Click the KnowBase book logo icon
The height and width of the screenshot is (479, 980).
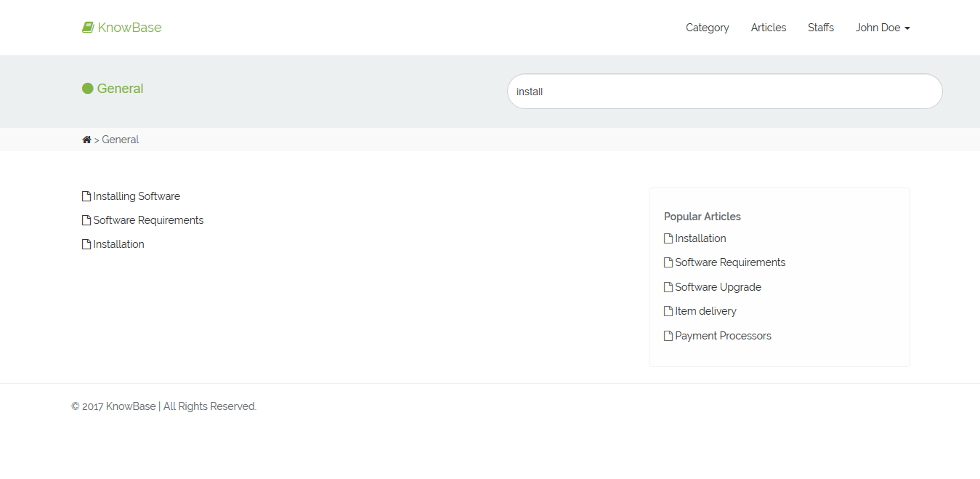pos(88,28)
